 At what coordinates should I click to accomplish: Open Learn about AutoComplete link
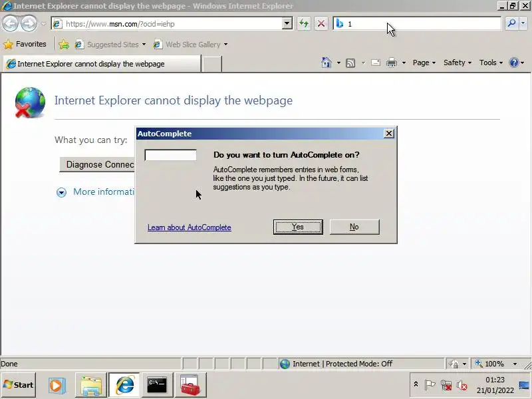click(x=190, y=227)
